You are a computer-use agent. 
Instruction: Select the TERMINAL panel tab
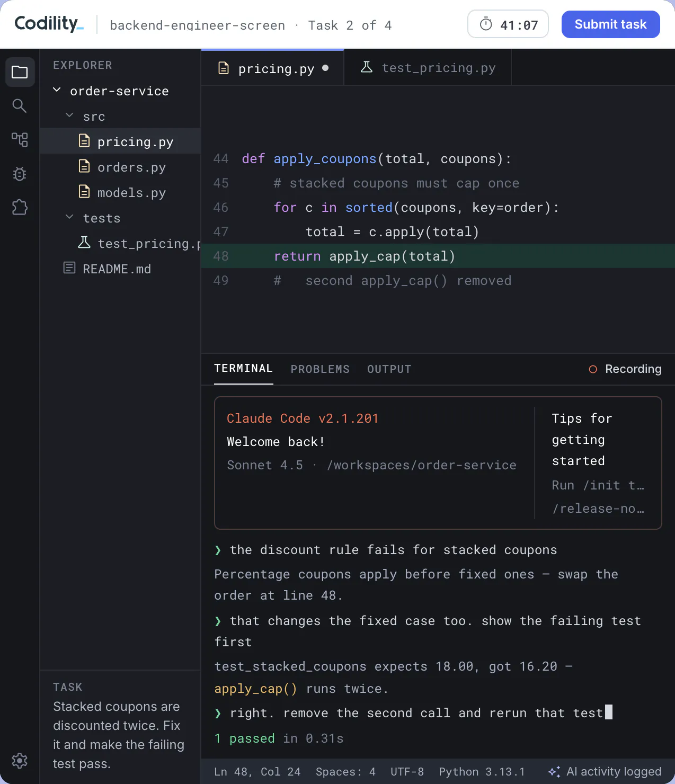244,369
